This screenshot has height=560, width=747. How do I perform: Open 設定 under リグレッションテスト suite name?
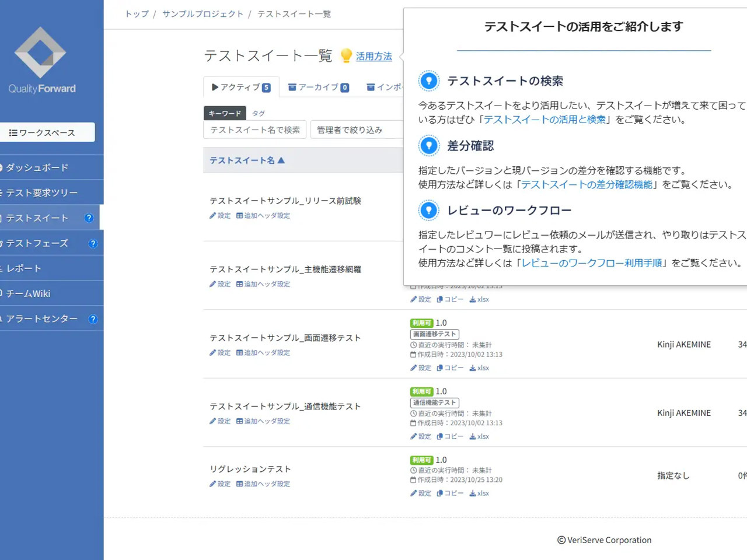pyautogui.click(x=220, y=484)
